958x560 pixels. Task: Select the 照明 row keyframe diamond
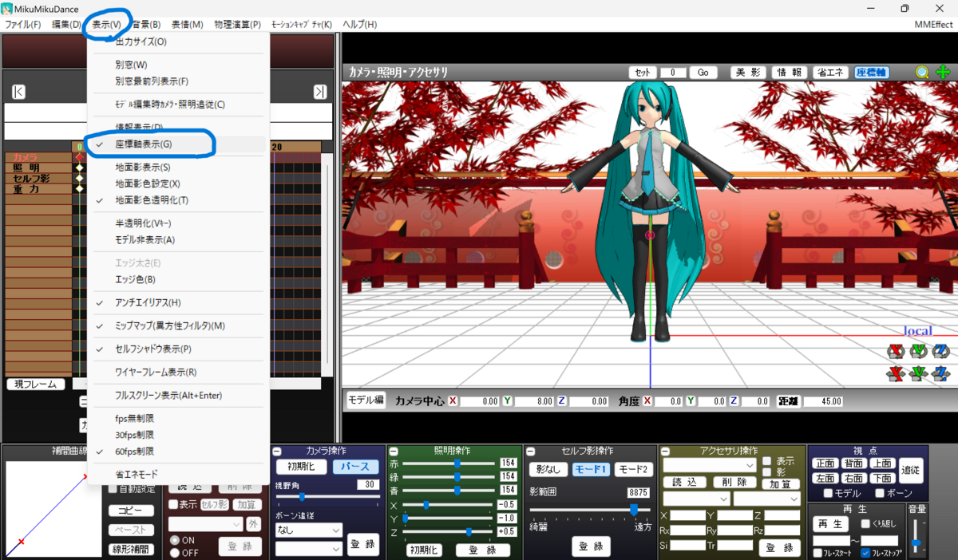[79, 168]
